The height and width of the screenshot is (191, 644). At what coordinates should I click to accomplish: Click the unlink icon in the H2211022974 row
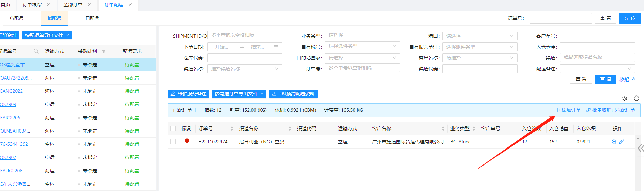(x=622, y=142)
